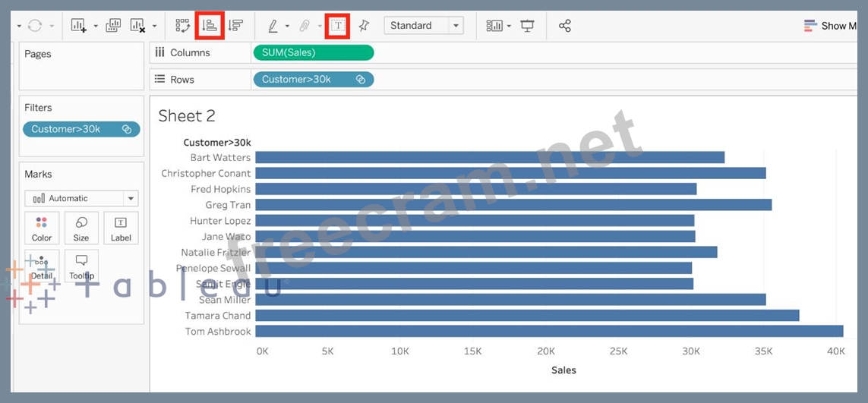Image resolution: width=868 pixels, height=403 pixels.
Task: Sort the bars descending via toolbar
Action: click(x=235, y=26)
